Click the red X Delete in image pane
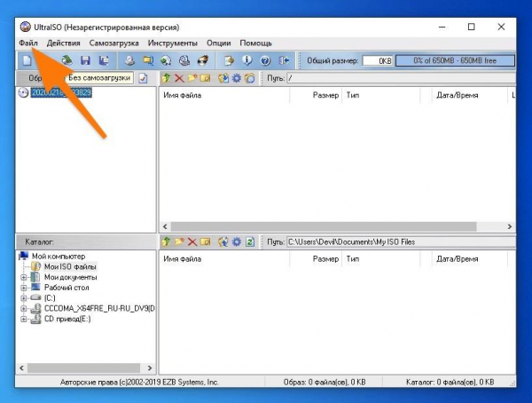 [179, 78]
